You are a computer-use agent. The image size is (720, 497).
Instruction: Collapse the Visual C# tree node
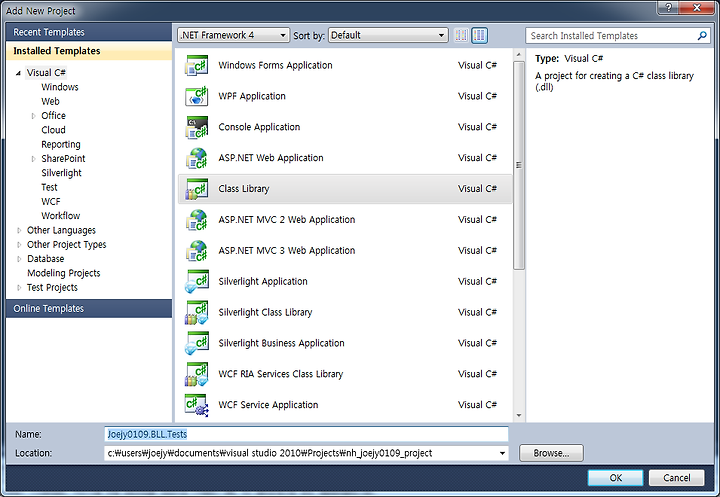pyautogui.click(x=18, y=73)
